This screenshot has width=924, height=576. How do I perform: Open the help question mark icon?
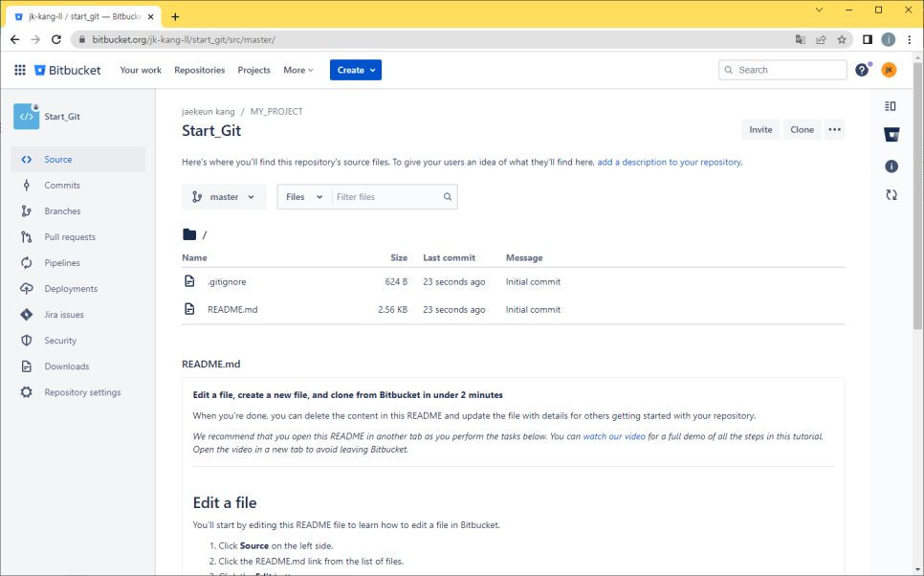tap(862, 70)
